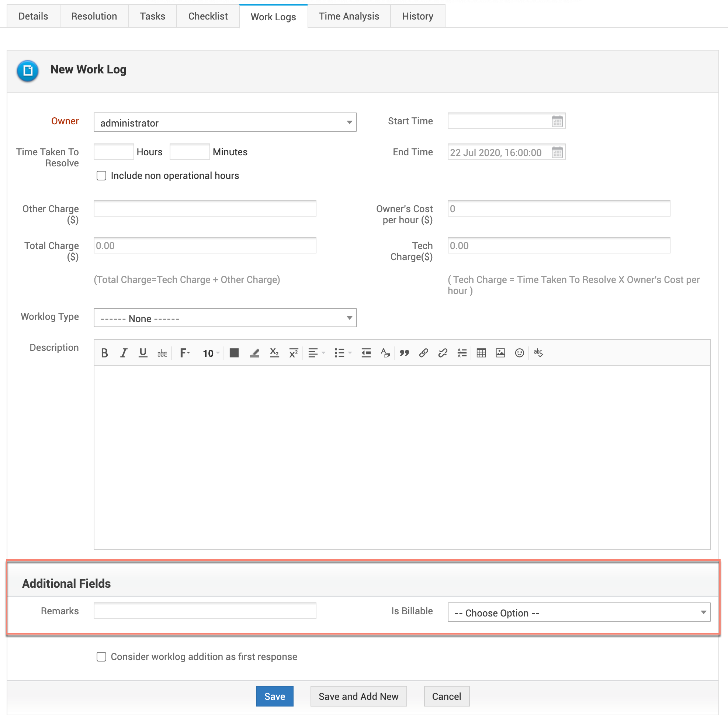Expand the Worklog Type dropdown
The width and height of the screenshot is (728, 715).
pyautogui.click(x=225, y=318)
